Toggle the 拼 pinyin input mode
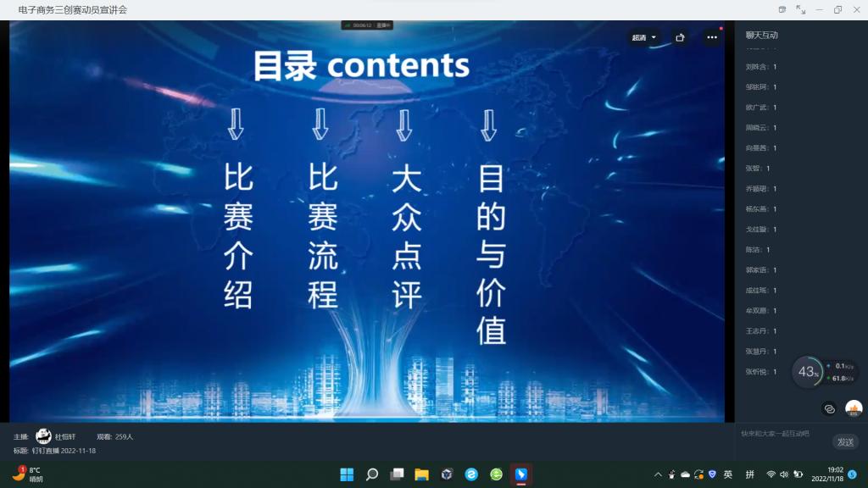 tap(749, 474)
